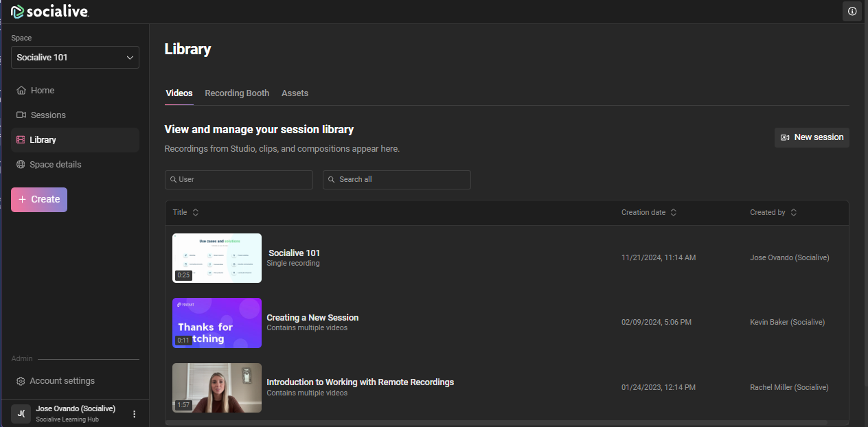Open Sessions in the sidebar
Viewport: 868px width, 427px height.
(x=75, y=115)
